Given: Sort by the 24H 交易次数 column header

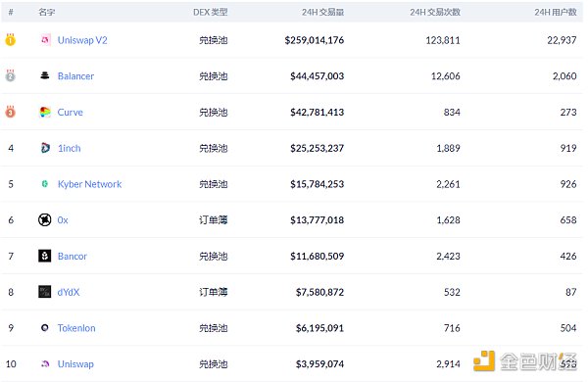Looking at the screenshot, I should pos(435,12).
